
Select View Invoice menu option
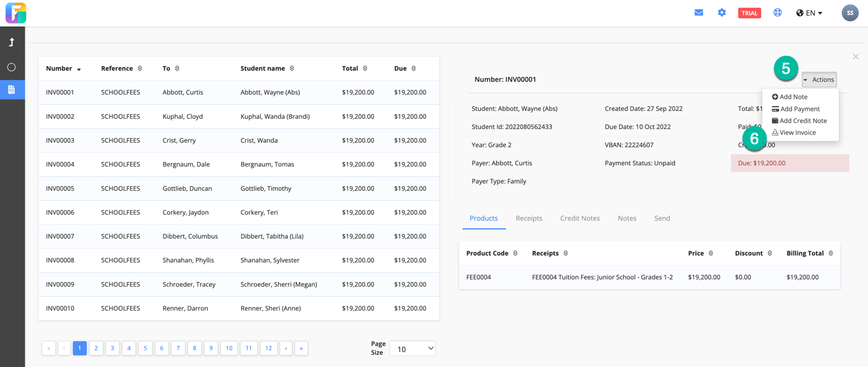[x=797, y=133]
